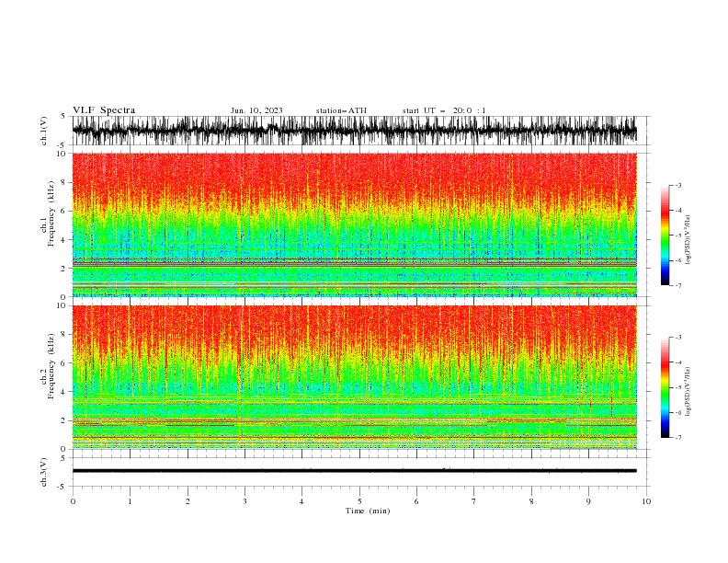Click the ch.1 "Frequency (kHz)" axis label

point(51,214)
